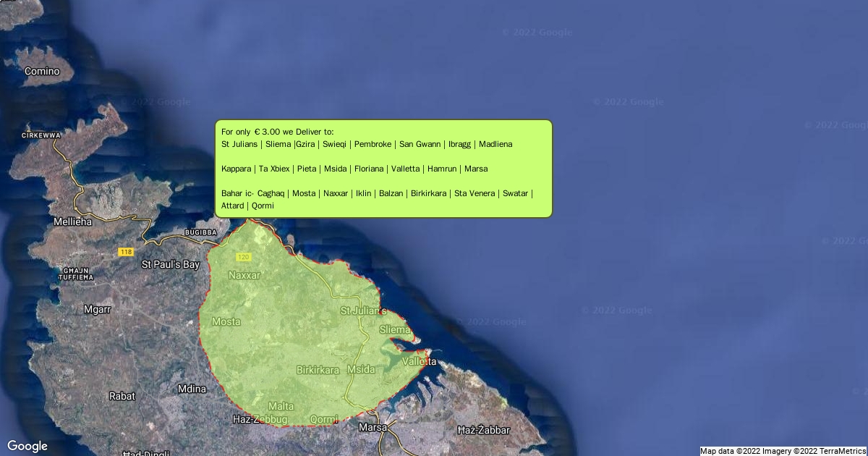Screen dimensions: 868x456
Task: Select the Valletta city label
Action: coord(420,360)
